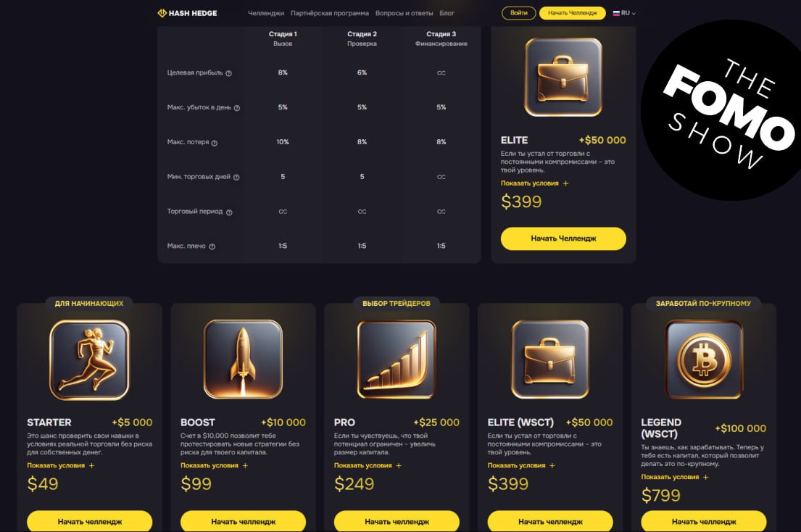Click the golden growth chart PRO icon

[397, 359]
